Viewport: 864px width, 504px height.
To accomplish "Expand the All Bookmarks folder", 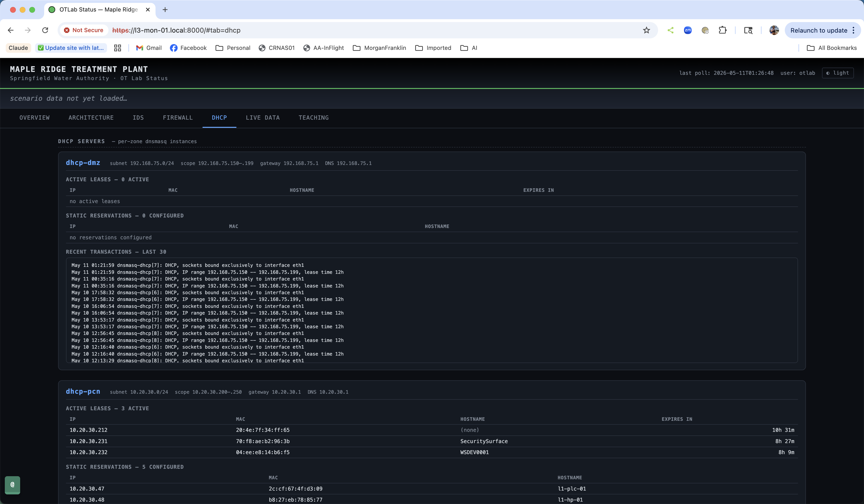I will [832, 48].
